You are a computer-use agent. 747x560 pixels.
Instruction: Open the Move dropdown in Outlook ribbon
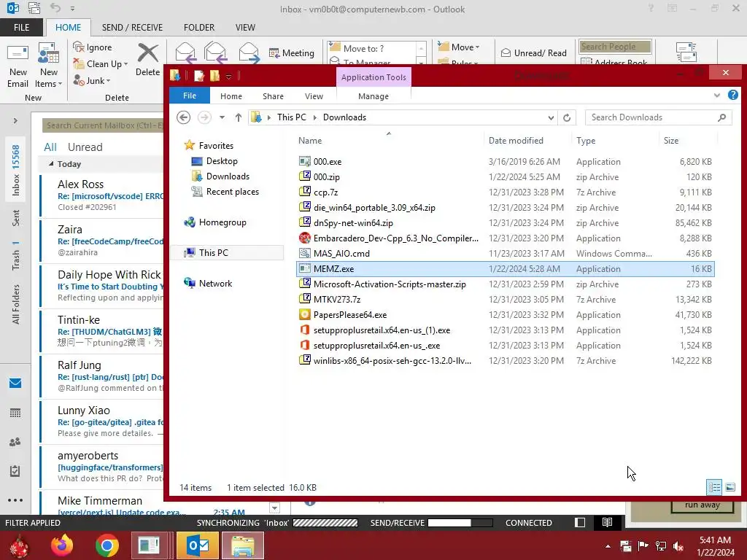click(x=459, y=47)
